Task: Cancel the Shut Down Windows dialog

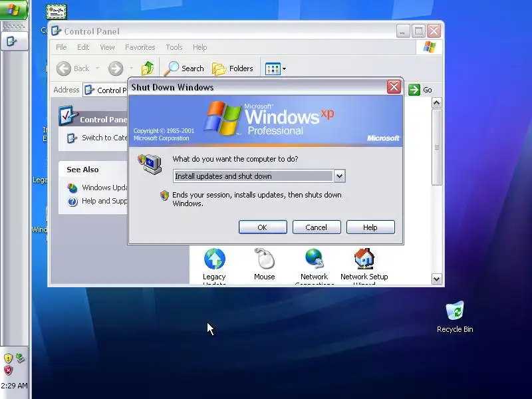Action: [317, 227]
